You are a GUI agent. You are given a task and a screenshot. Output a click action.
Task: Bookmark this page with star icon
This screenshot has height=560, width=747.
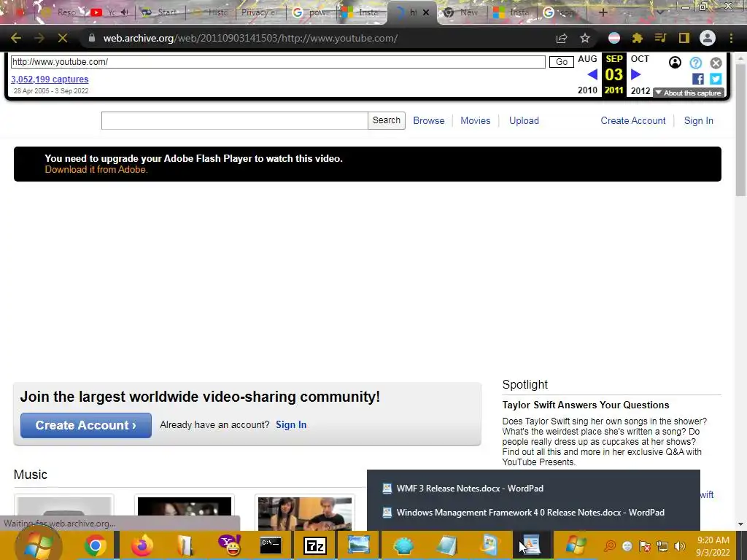585,38
